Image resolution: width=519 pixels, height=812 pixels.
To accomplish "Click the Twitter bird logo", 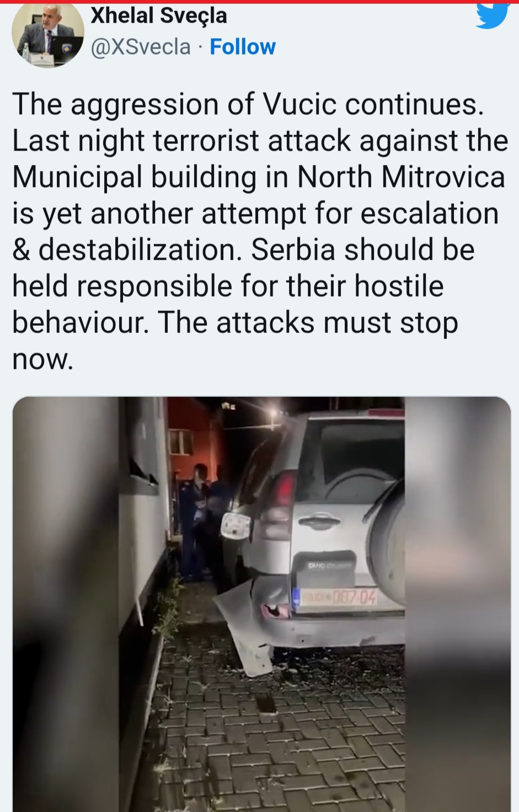I will point(492,15).
